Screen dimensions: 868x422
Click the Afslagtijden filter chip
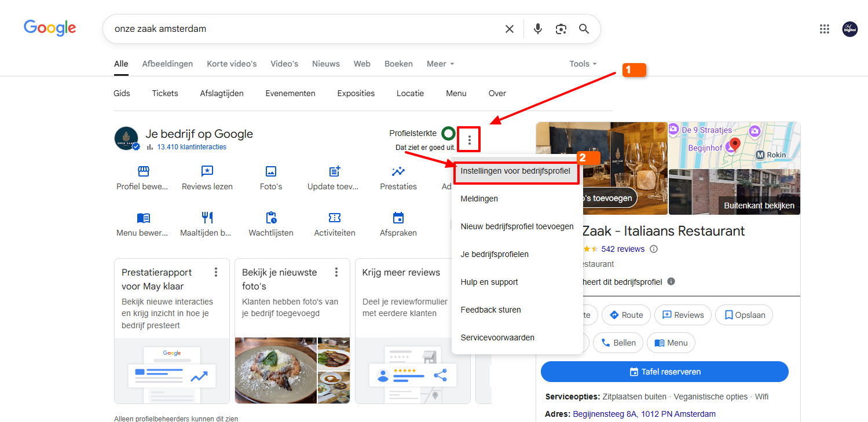pos(222,93)
